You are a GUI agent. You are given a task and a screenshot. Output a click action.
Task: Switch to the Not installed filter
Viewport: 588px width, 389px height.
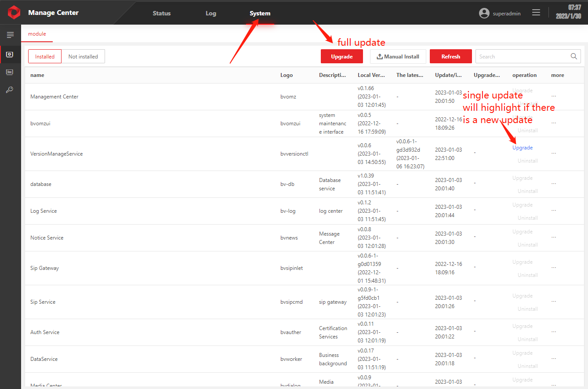click(x=83, y=56)
